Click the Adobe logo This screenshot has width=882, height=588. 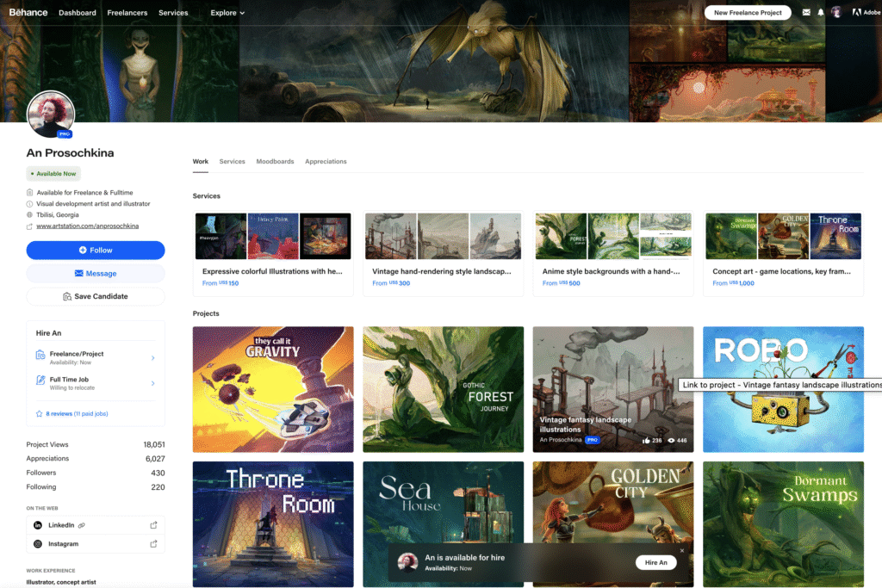(x=864, y=12)
